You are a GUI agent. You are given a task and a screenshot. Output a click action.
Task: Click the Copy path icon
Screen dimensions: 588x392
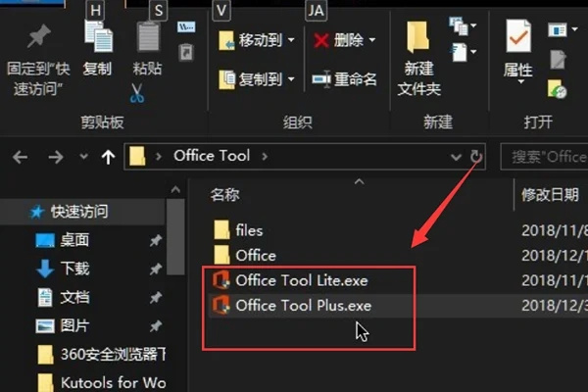pyautogui.click(x=186, y=27)
